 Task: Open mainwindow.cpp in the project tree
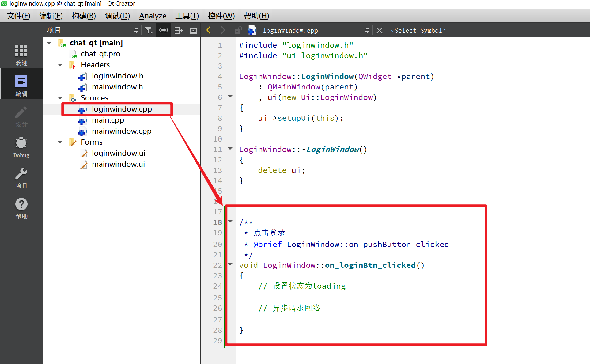pyautogui.click(x=121, y=131)
